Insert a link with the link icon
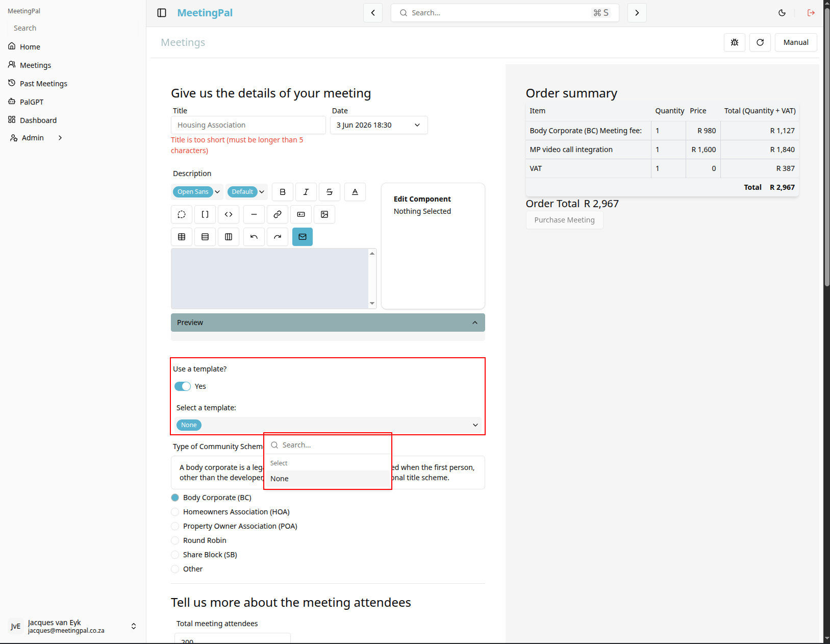830x644 pixels. click(x=278, y=214)
